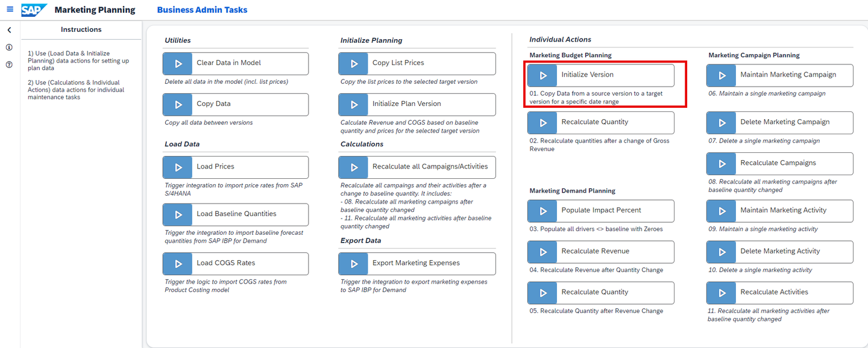Run Delete Marketing Campaign play icon

point(722,122)
